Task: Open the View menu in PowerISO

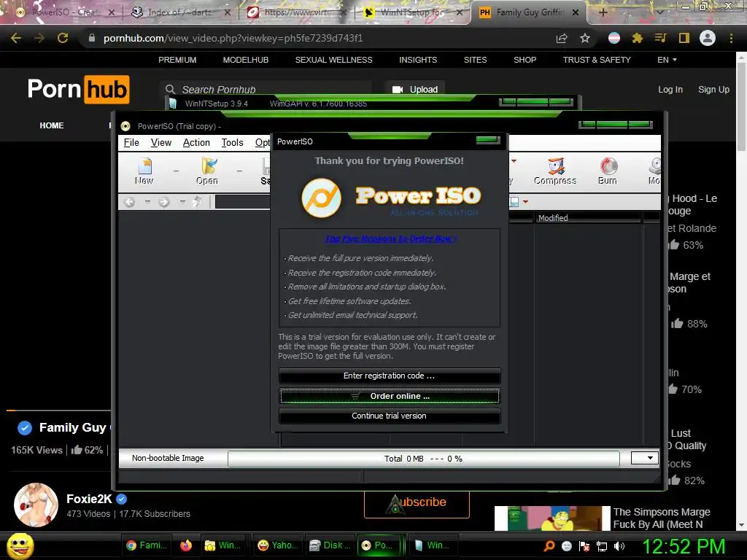Action: coord(161,142)
